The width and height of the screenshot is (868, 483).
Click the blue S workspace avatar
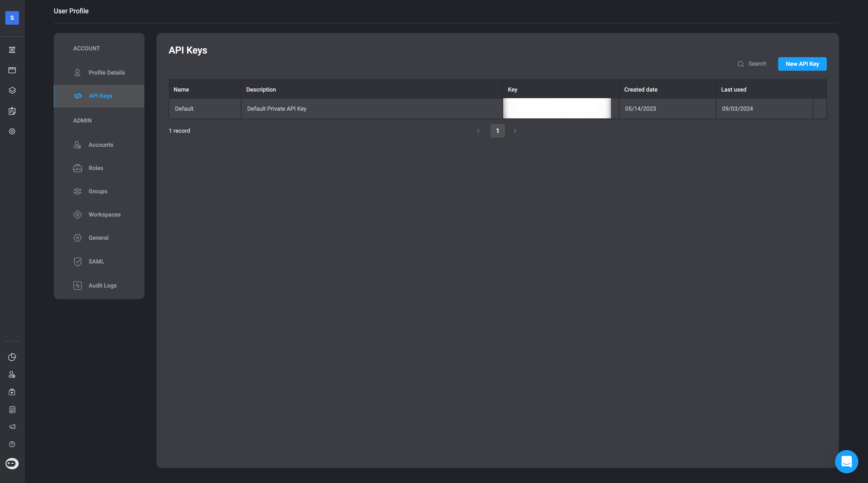[12, 18]
